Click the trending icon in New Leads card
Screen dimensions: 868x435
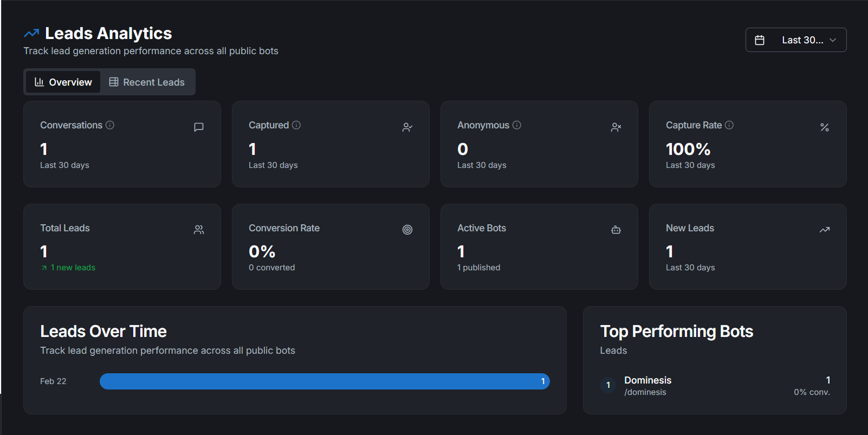coord(825,230)
